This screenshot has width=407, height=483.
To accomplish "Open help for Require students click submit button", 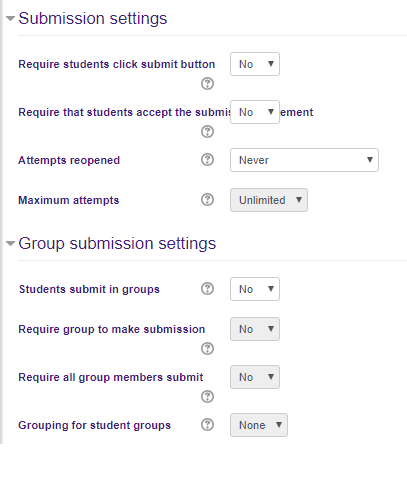I will pyautogui.click(x=207, y=84).
